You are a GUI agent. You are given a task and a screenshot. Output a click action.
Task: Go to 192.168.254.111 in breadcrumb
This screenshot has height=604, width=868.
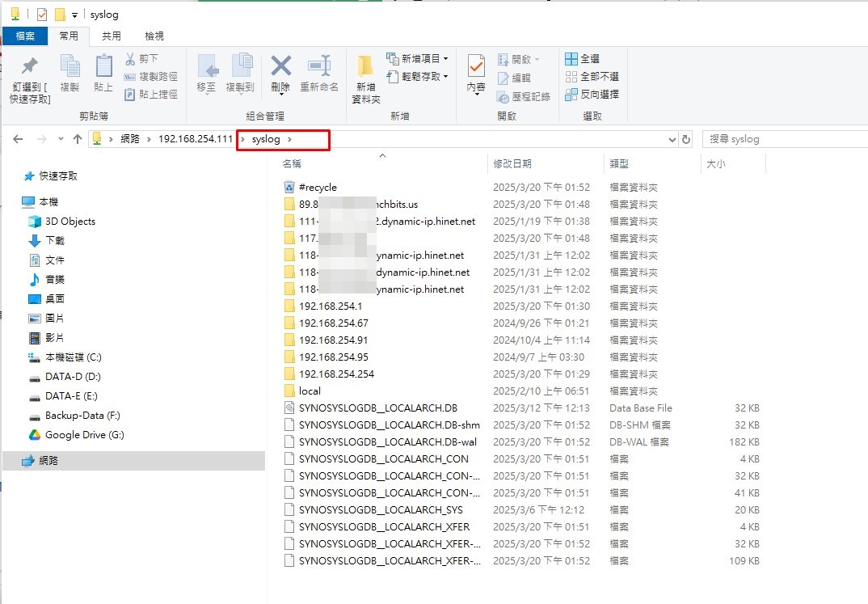(x=195, y=139)
